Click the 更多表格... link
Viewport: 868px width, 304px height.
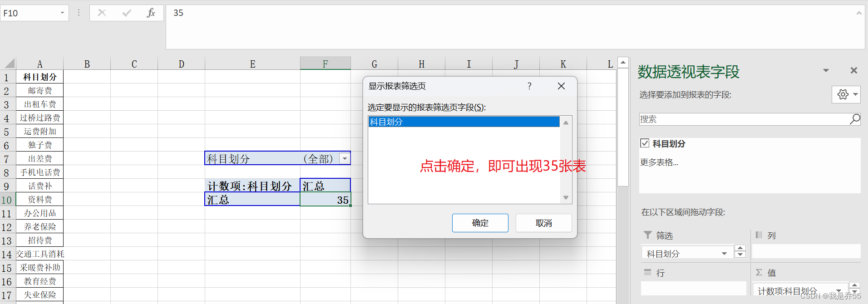[x=659, y=162]
